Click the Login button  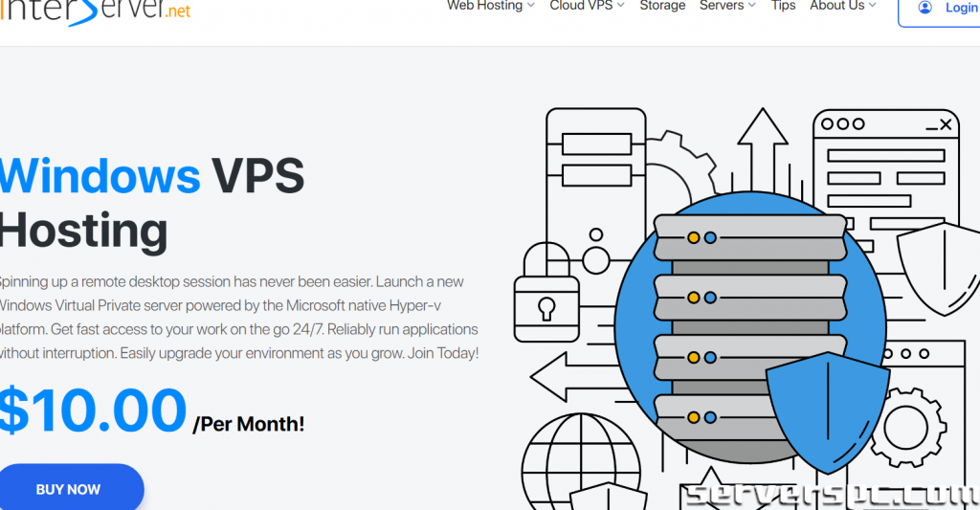tap(947, 8)
